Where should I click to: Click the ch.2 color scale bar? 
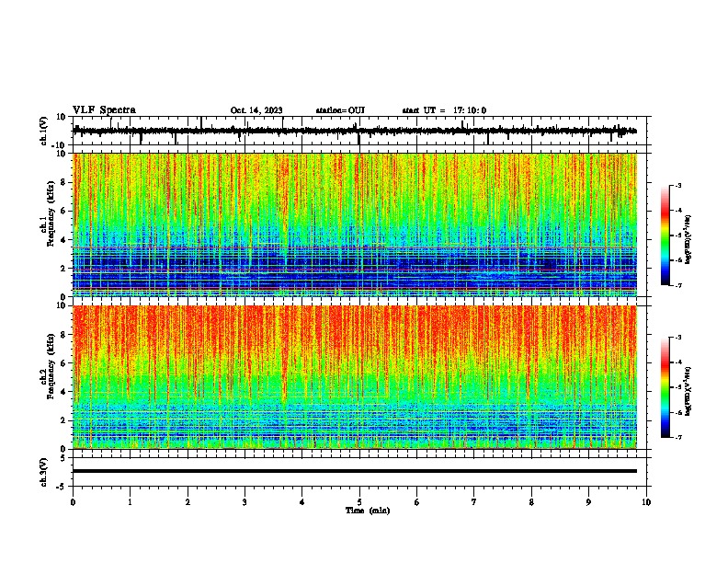pos(665,387)
